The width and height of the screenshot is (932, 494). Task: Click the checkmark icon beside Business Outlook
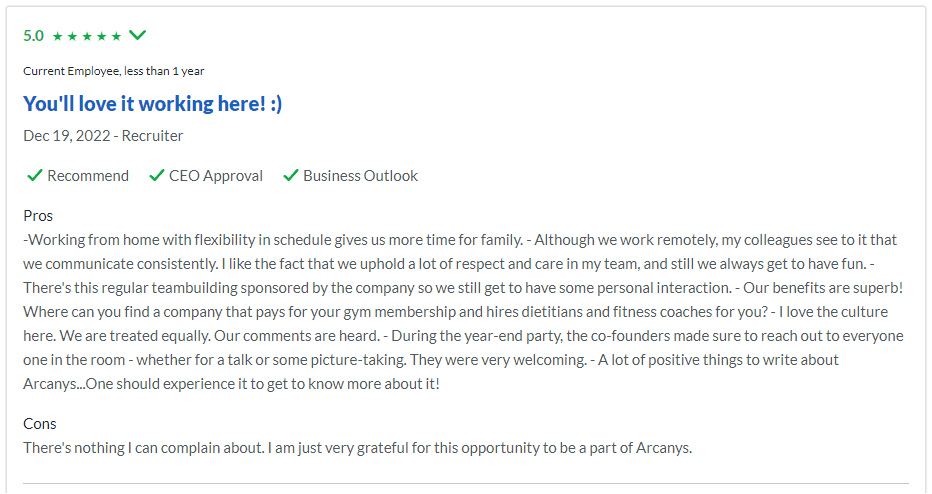click(x=291, y=176)
